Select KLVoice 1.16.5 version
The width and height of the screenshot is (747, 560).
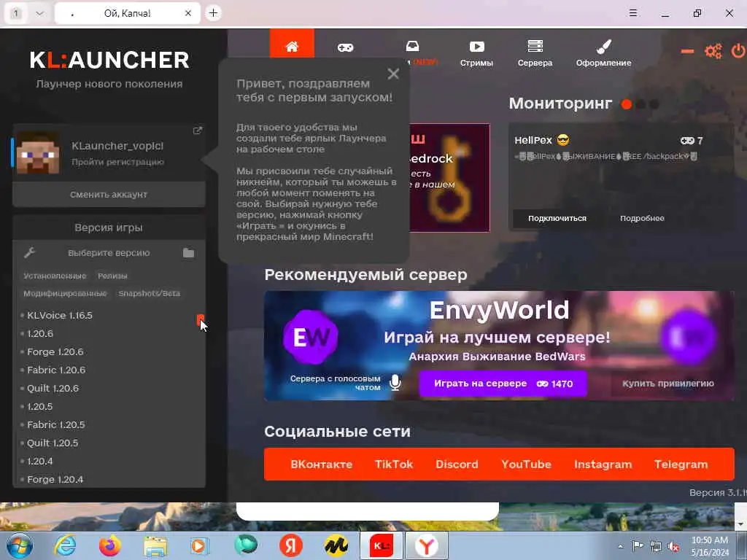pos(60,315)
